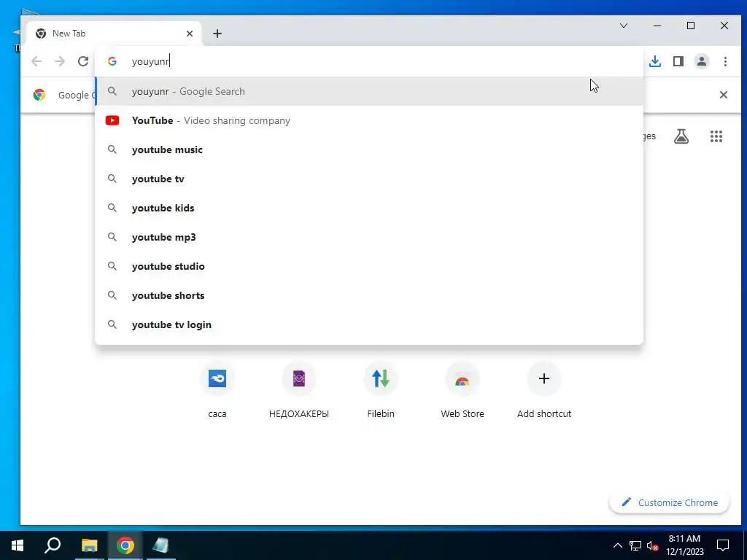Click the network tray icon

pyautogui.click(x=635, y=545)
